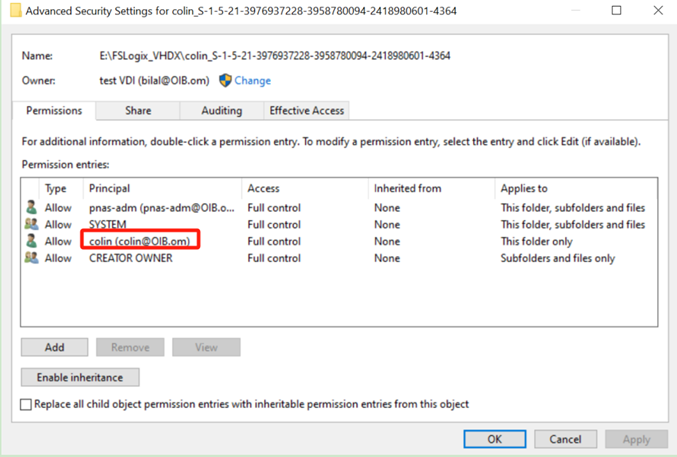The width and height of the screenshot is (677, 457).
Task: Click the Change owner link
Action: [252, 80]
